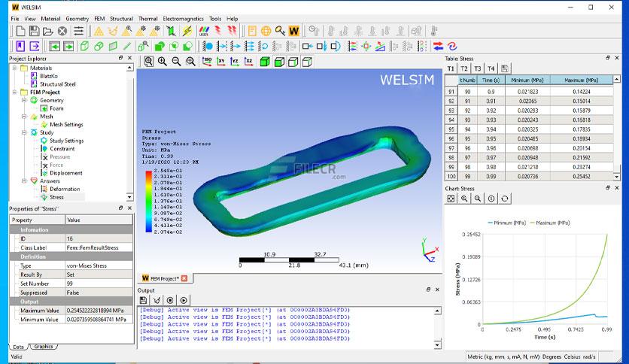Switch to XY plane view icon
The image size is (629, 364).
point(221,62)
